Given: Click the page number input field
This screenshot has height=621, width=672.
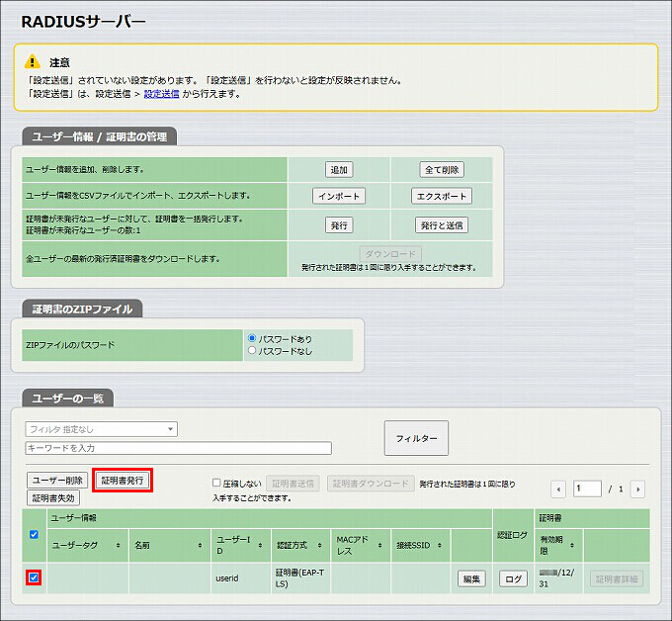Looking at the screenshot, I should [x=587, y=488].
